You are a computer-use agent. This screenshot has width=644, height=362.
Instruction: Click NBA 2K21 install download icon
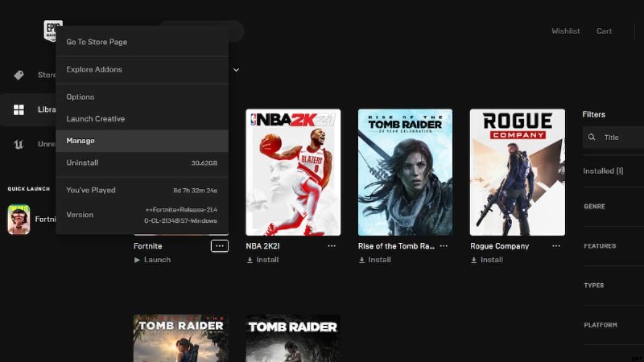point(250,260)
